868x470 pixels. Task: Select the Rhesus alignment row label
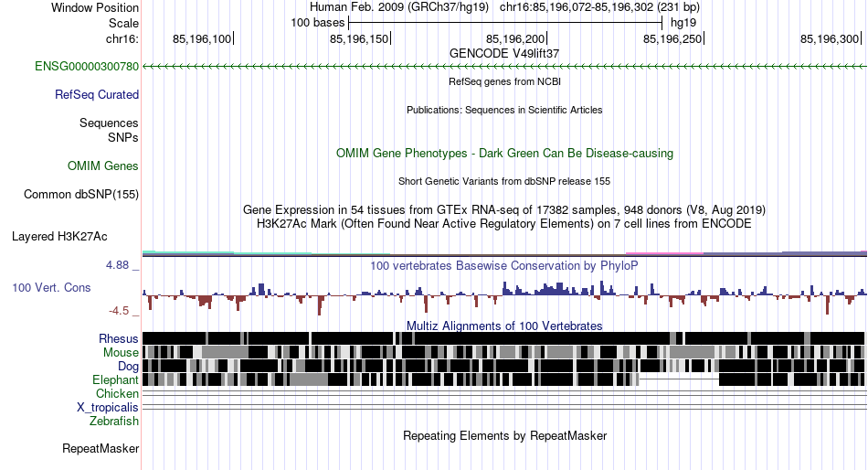point(119,338)
